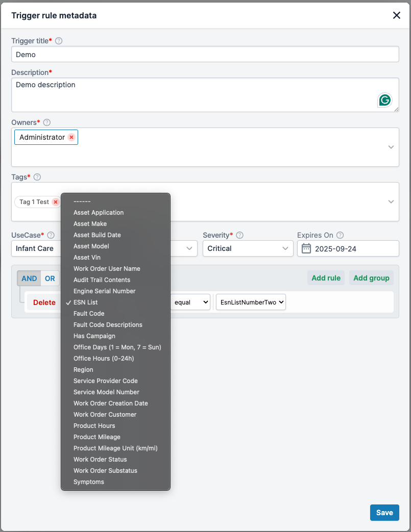Image resolution: width=411 pixels, height=532 pixels.
Task: Open the Grammarly icon in Description
Action: coord(385,100)
